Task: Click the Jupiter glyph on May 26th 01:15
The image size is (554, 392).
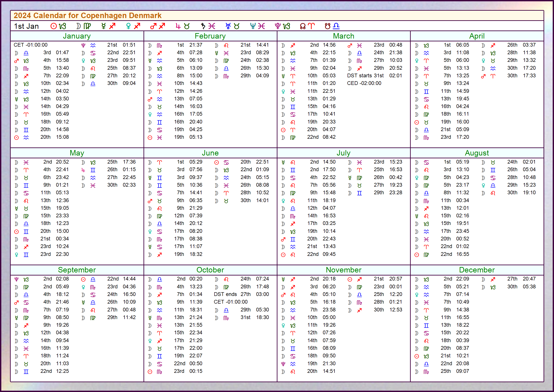Action: (83, 170)
